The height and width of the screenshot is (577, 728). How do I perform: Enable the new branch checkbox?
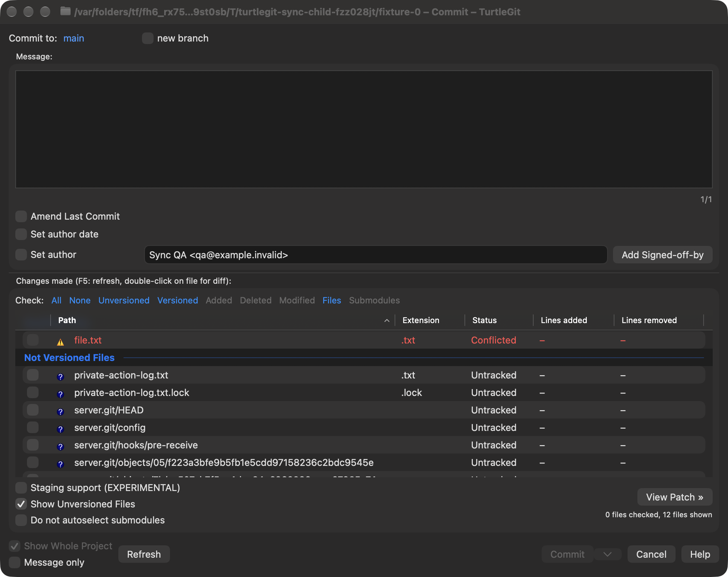[147, 38]
